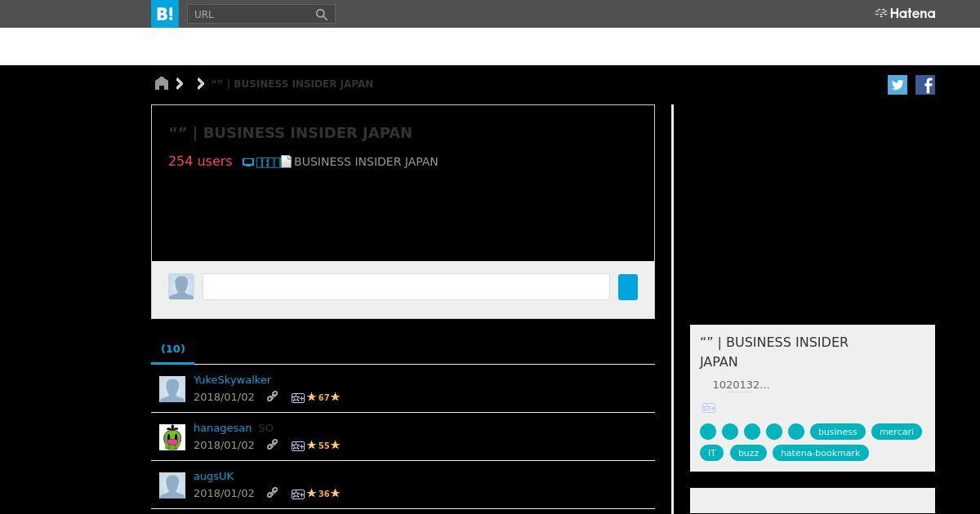Click your avatar beside the comment box
Screen dimensions: 980x514
[x=181, y=286]
